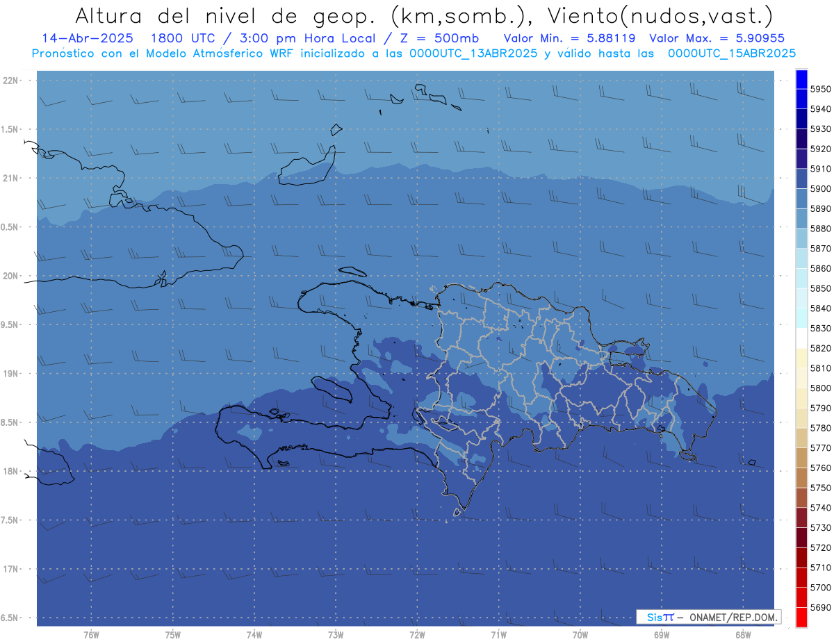This screenshot has width=834, height=644.
Task: Click the '5900' legend value
Action: (821, 189)
